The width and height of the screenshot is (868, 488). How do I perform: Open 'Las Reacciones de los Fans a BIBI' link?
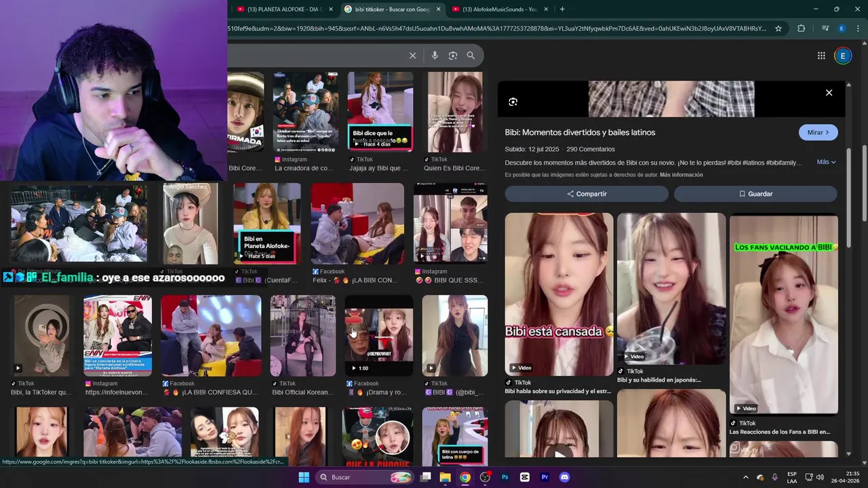(779, 432)
